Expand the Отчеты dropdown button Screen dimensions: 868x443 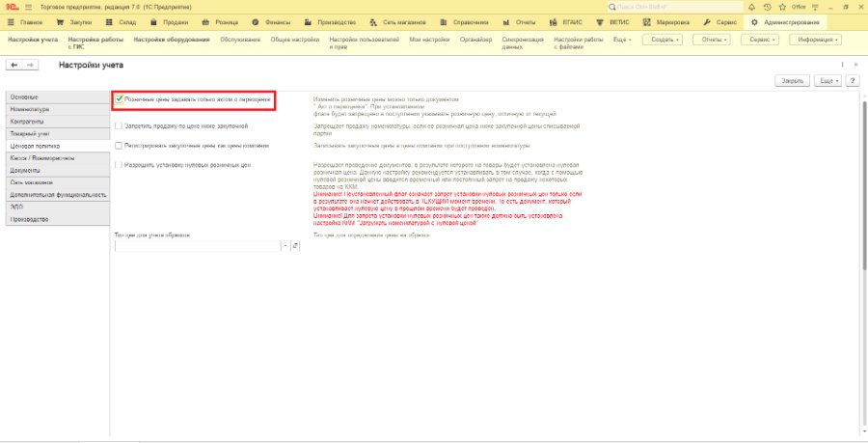(712, 40)
